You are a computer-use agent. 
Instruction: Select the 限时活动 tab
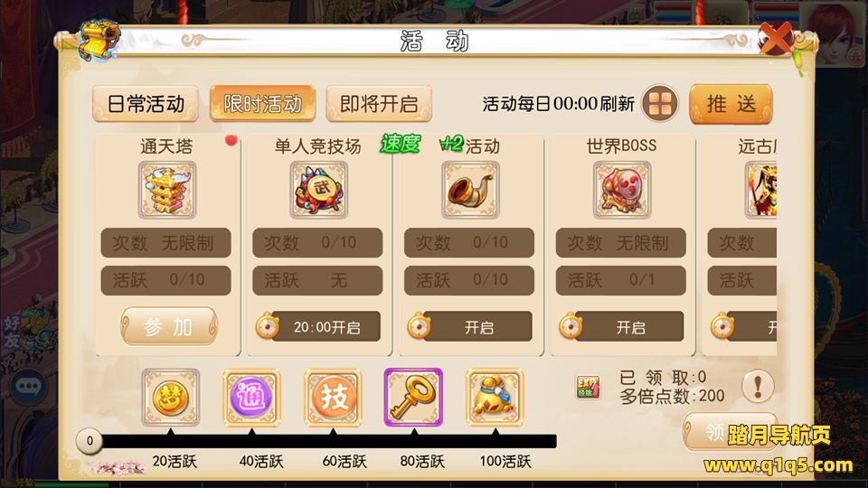click(x=262, y=103)
